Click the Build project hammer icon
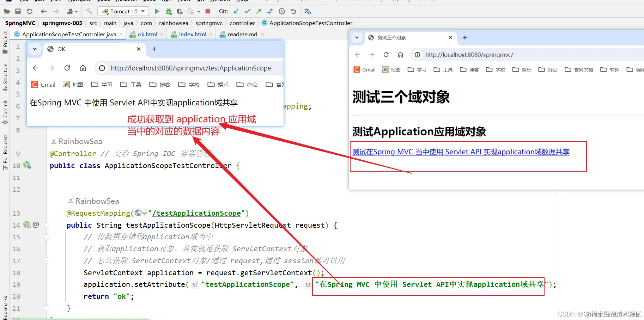 click(x=89, y=11)
